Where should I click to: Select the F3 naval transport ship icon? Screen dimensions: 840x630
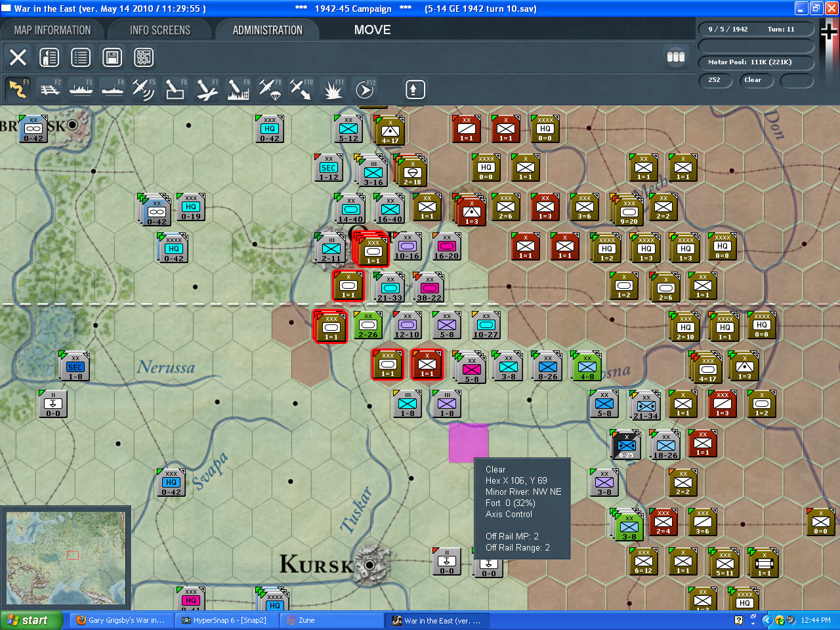[81, 89]
